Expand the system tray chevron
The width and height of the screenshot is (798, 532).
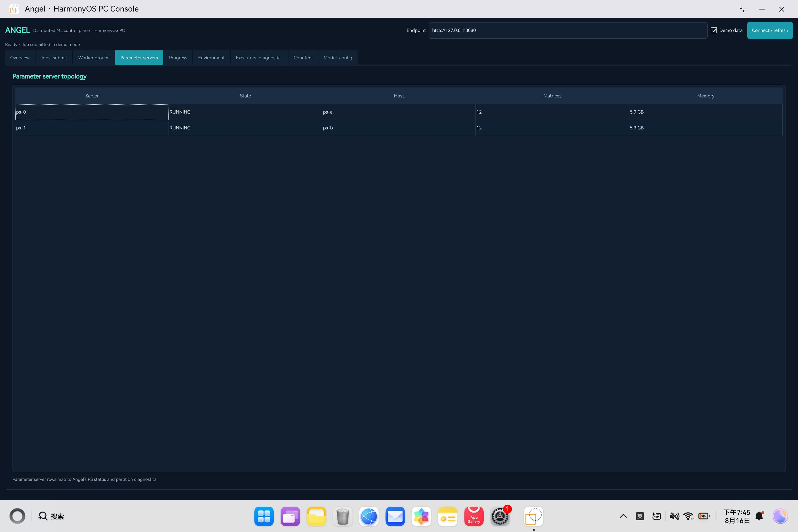click(623, 516)
